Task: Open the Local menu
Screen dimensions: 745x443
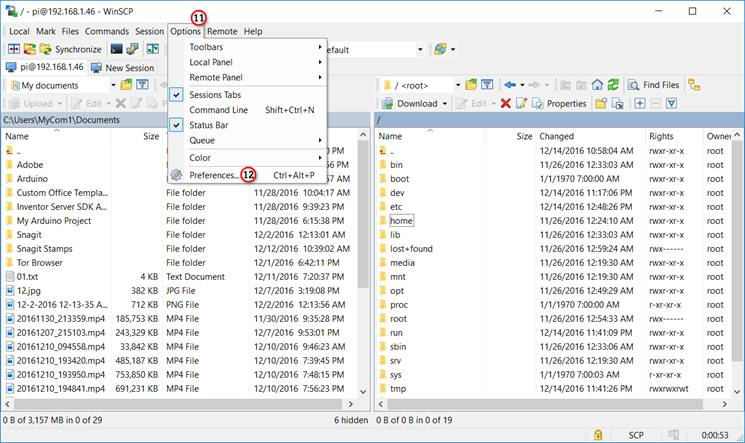Action: (x=19, y=31)
